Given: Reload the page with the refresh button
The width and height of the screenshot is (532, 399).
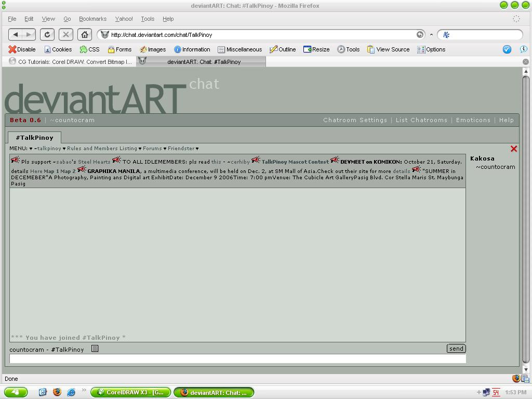Looking at the screenshot, I should [x=47, y=35].
